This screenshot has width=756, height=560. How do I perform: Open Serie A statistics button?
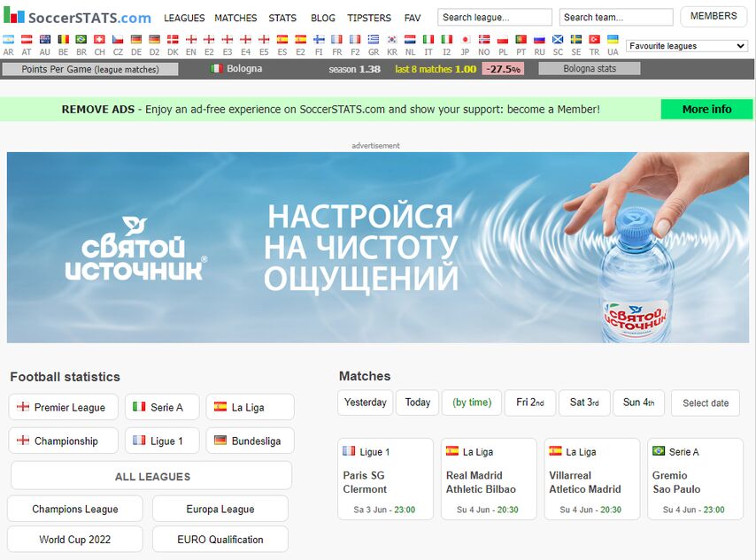162,407
